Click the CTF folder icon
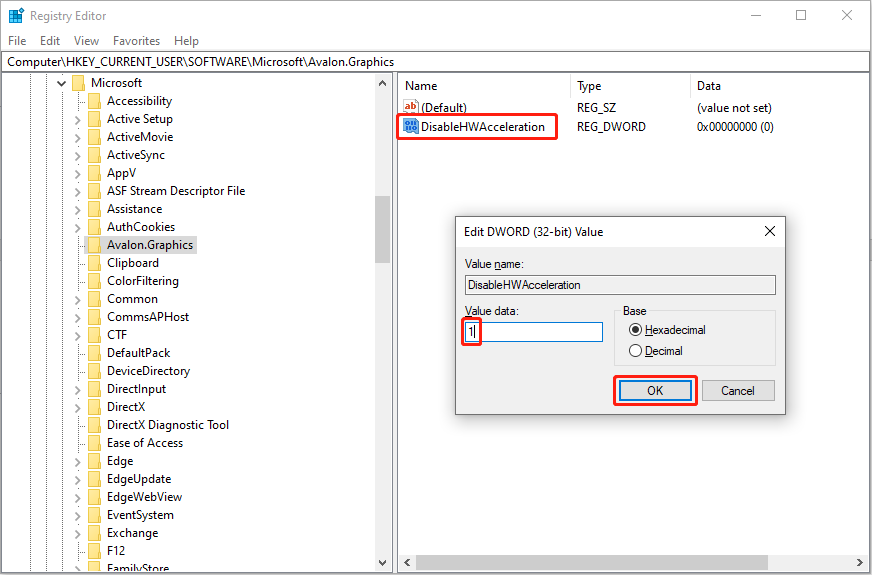This screenshot has height=575, width=872. tap(95, 335)
